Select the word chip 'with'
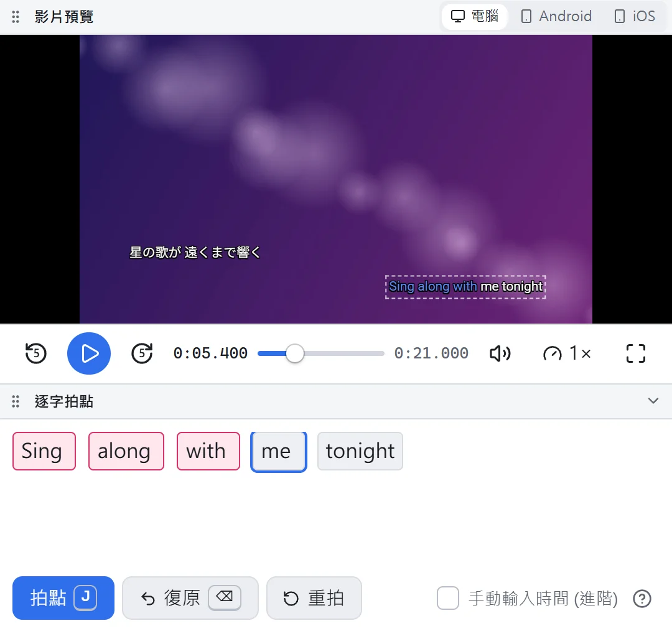Image resolution: width=672 pixels, height=631 pixels. click(208, 451)
